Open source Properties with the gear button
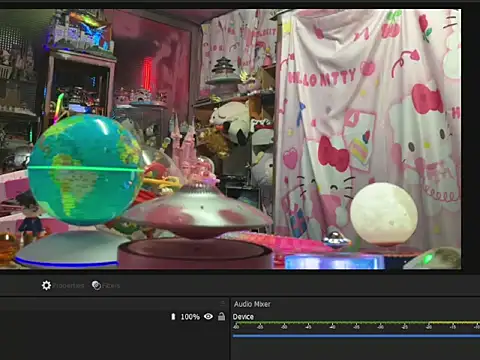 [x=63, y=285]
